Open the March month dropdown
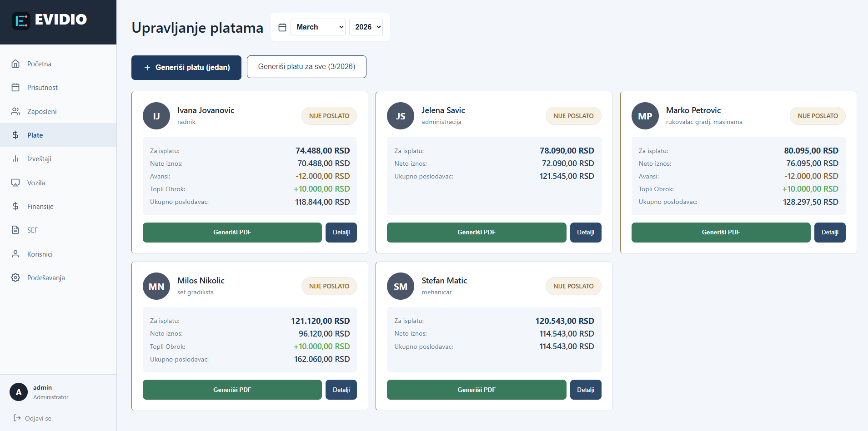 [317, 27]
